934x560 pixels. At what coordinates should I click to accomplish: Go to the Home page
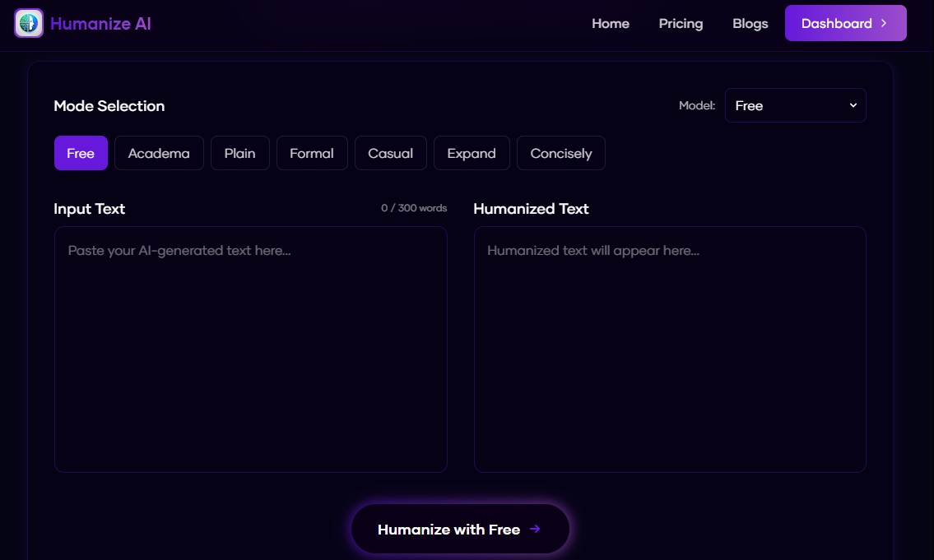tap(610, 24)
